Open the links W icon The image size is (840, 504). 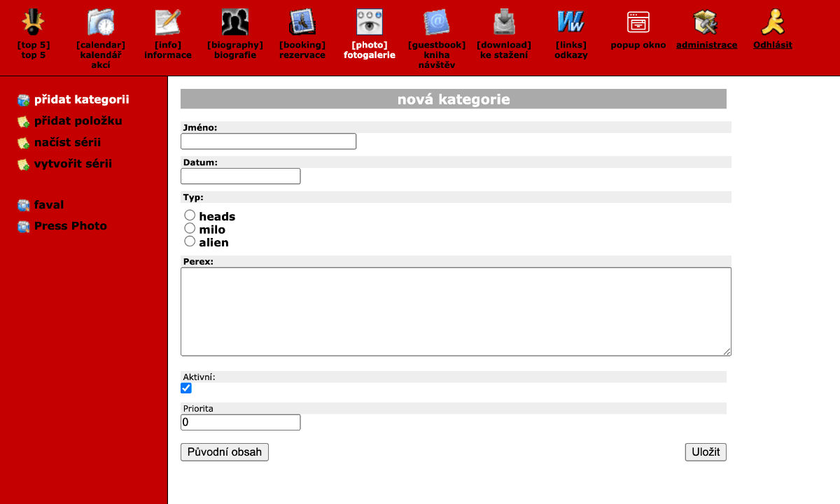tap(571, 22)
